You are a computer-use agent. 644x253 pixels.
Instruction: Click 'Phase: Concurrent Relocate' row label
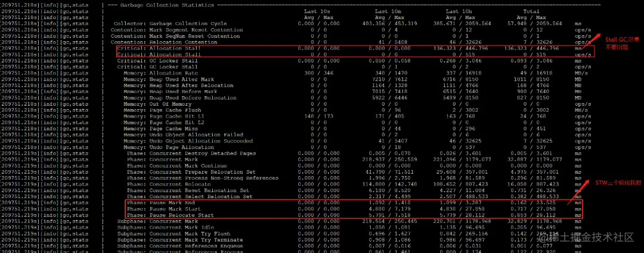(169, 184)
